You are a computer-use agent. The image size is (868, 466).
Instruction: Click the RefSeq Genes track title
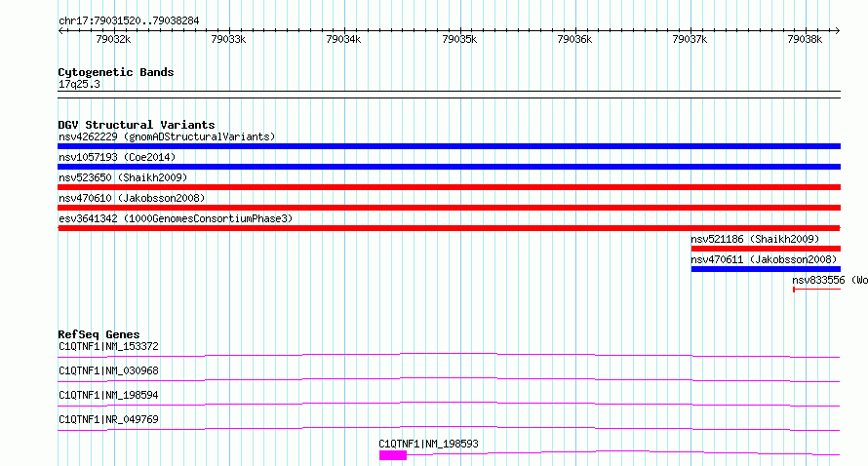[99, 334]
